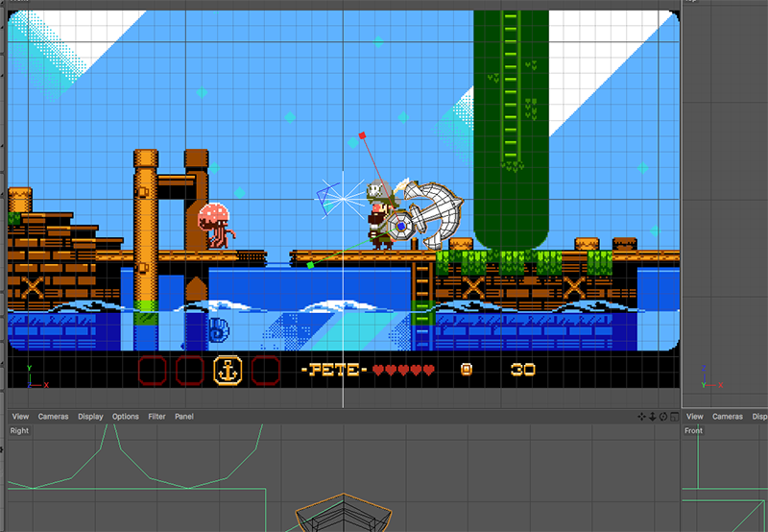Click the gold coin icon in HUD
768x532 pixels.
(467, 370)
